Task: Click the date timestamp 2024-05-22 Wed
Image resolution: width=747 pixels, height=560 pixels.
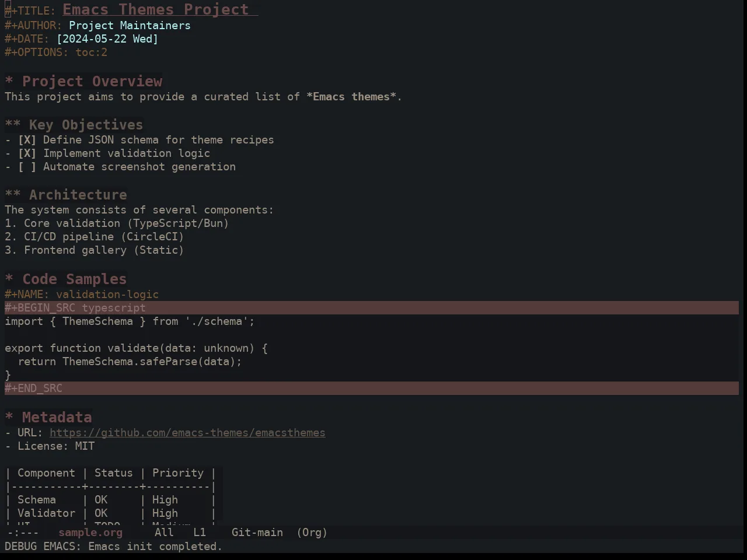Action: (107, 39)
